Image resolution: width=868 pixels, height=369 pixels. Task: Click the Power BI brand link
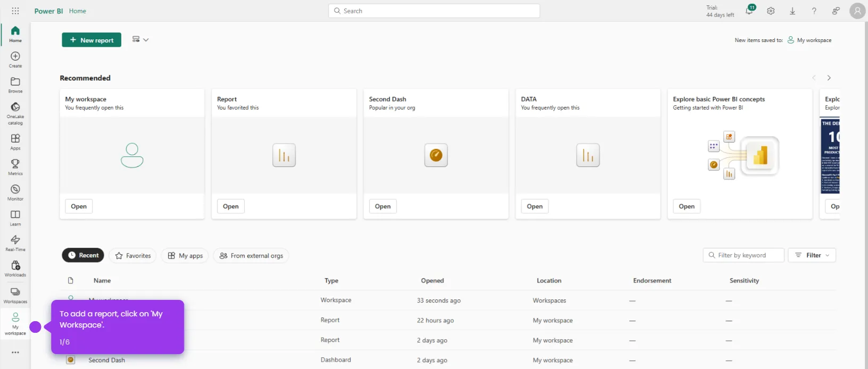[49, 11]
